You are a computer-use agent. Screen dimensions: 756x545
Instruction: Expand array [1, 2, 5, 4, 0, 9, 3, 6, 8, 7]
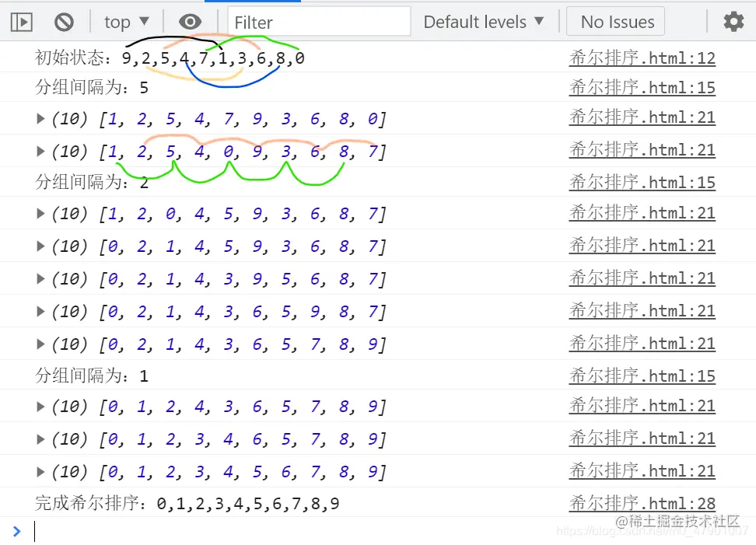(x=40, y=152)
